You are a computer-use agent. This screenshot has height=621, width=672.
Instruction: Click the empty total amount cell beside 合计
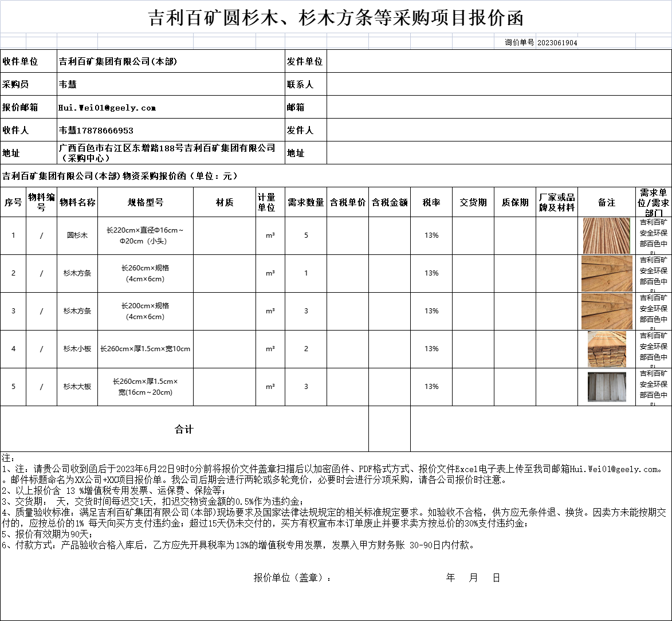pos(390,429)
